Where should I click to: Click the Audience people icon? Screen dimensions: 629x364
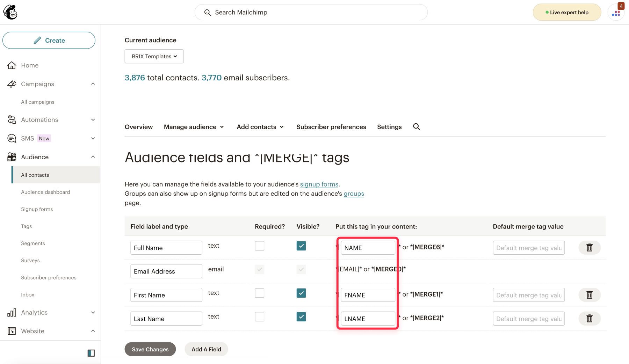[x=12, y=157]
